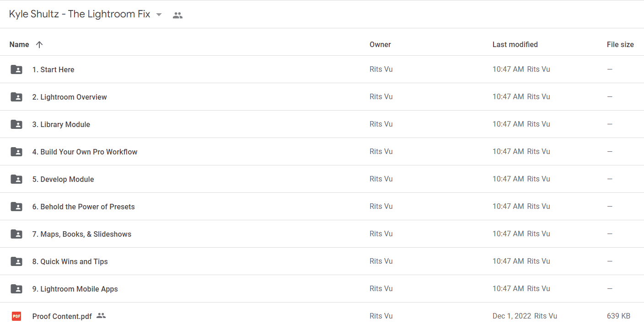Click the File size column header
Viewport: 644px width, 324px height.
click(x=620, y=44)
